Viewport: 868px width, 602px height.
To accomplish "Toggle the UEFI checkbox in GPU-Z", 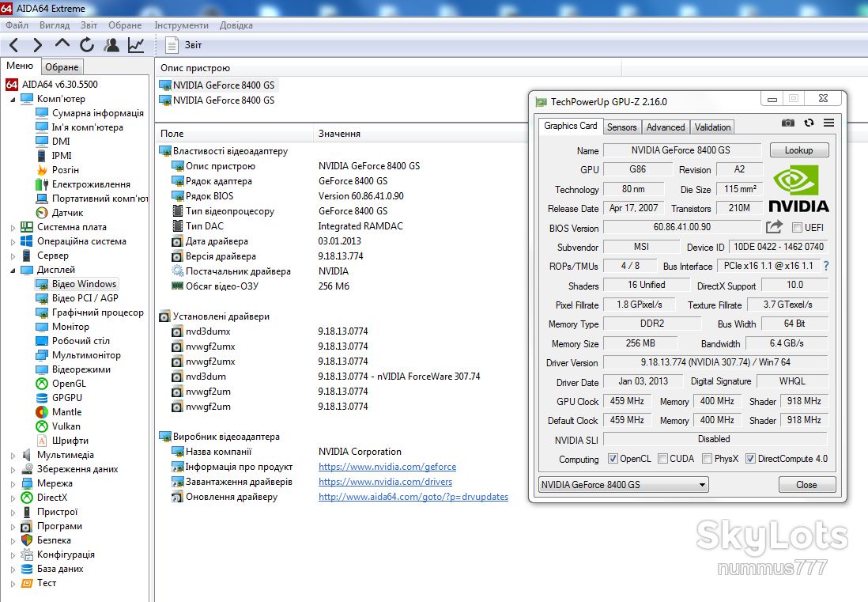I will (x=797, y=228).
